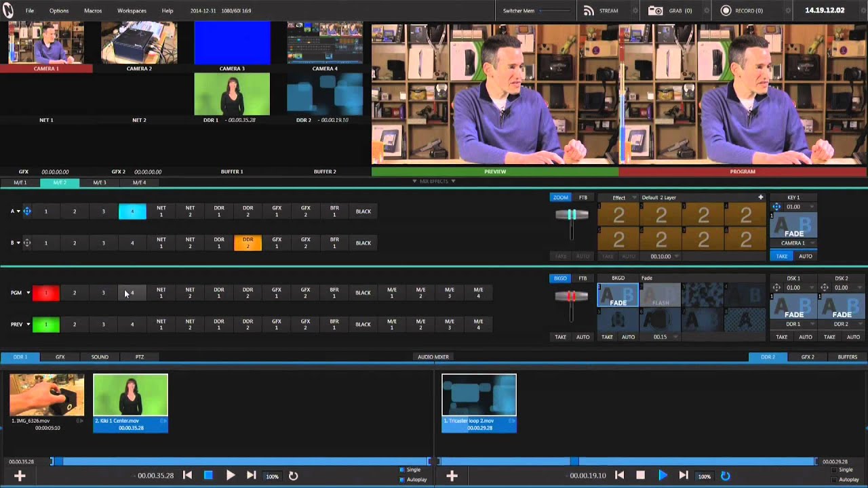Open the positioner icon on M/E row A
Viewport: 868px width, 488px height.
27,211
